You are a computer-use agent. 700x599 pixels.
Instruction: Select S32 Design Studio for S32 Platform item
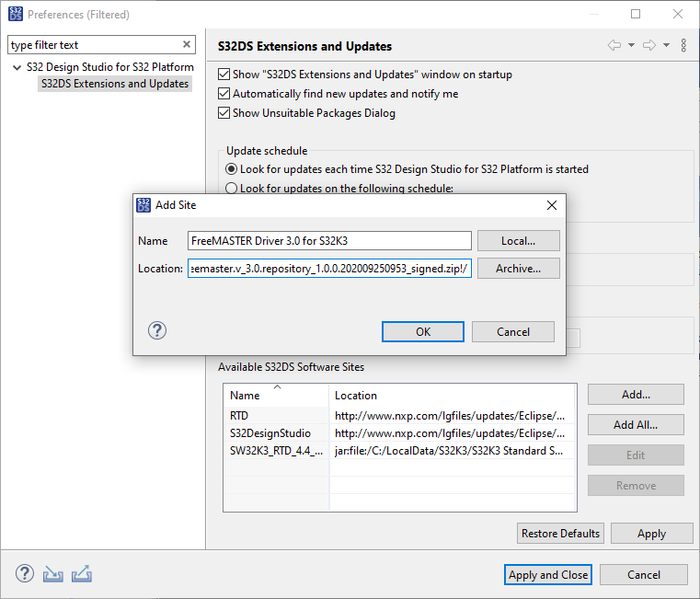coord(109,67)
